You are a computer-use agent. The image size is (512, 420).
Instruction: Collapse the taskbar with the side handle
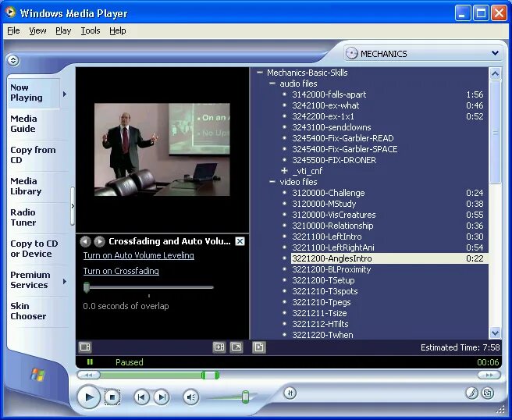tap(73, 206)
